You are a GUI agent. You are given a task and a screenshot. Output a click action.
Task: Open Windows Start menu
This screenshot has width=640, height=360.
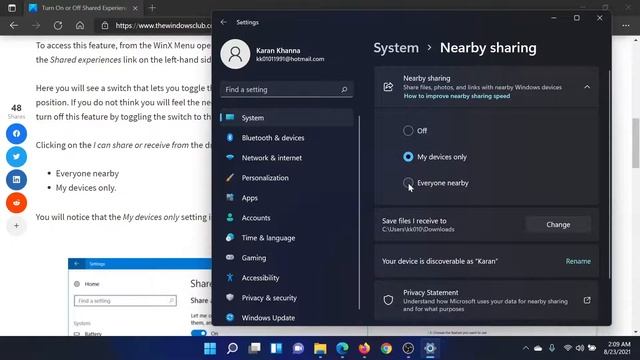pos(210,349)
